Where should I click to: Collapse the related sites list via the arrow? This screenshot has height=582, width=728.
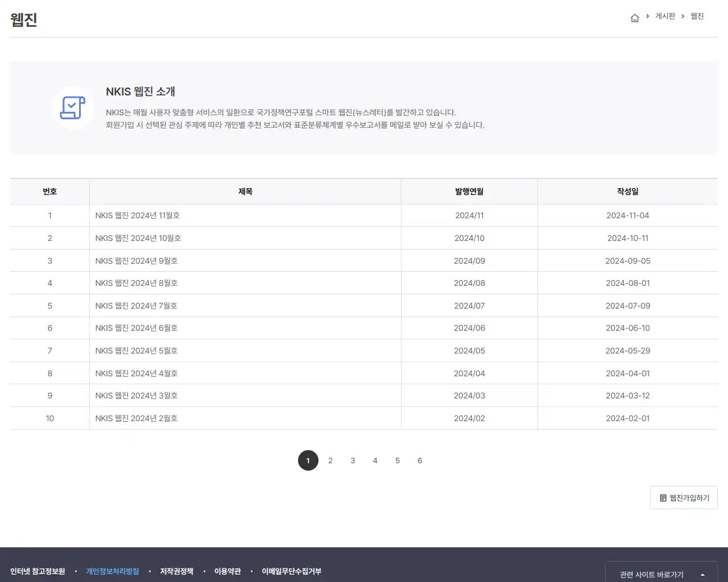tap(702, 574)
